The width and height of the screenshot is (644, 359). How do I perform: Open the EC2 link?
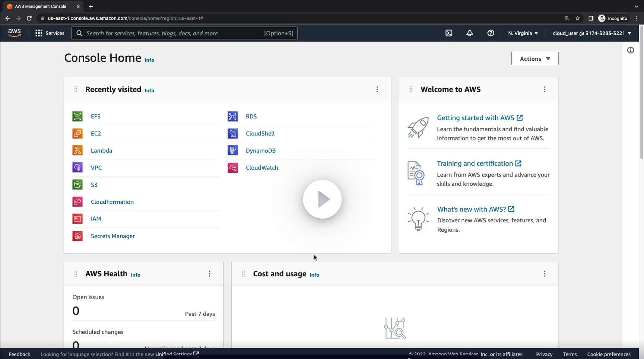click(96, 133)
